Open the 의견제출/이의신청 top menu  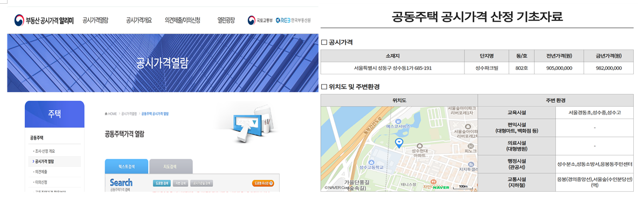(x=182, y=20)
